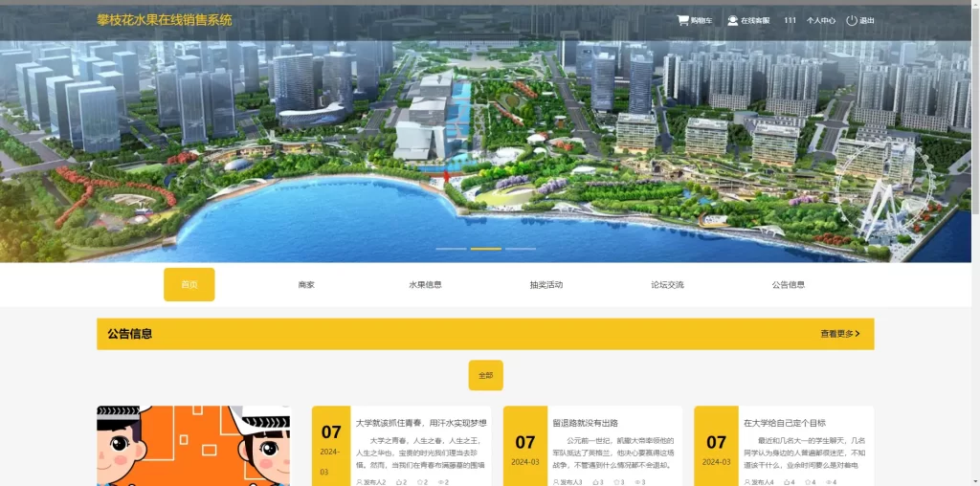Image resolution: width=980 pixels, height=486 pixels.
Task: Click excerpt starting 大学之青春，人生之春
Action: pyautogui.click(x=421, y=453)
